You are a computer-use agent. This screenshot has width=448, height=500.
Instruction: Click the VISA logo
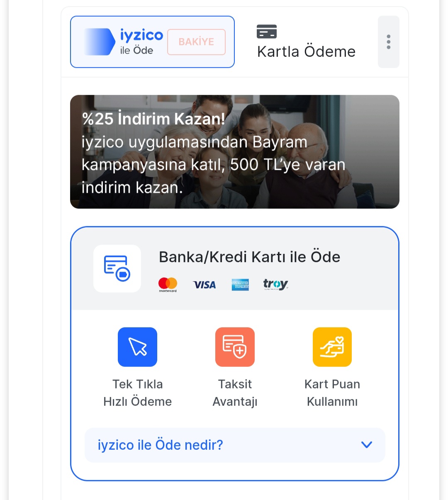click(x=205, y=285)
